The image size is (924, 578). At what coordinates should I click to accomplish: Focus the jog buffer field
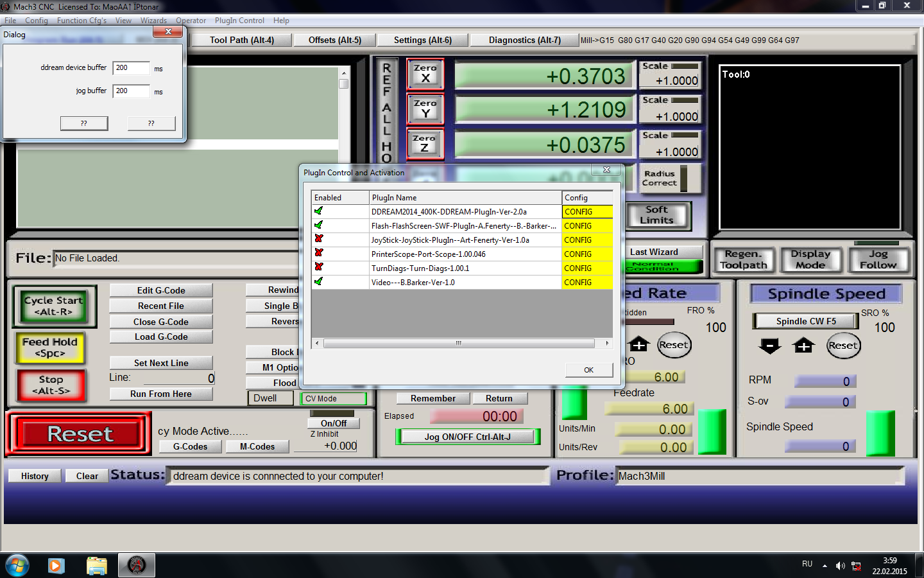tap(131, 91)
